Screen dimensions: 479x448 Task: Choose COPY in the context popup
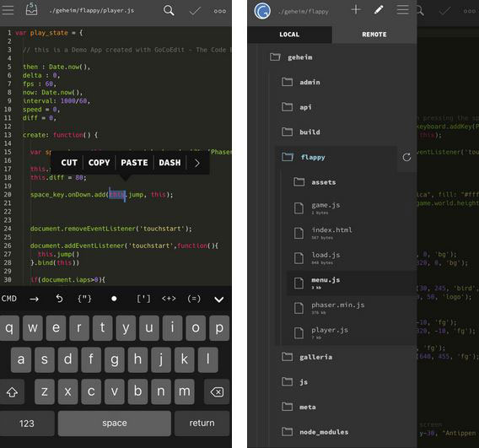tap(99, 163)
